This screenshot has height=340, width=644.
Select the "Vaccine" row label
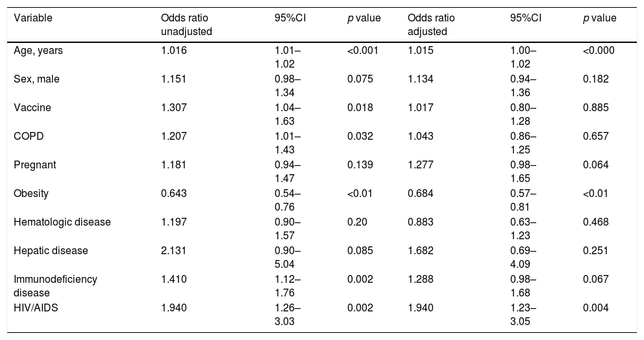coord(29,108)
